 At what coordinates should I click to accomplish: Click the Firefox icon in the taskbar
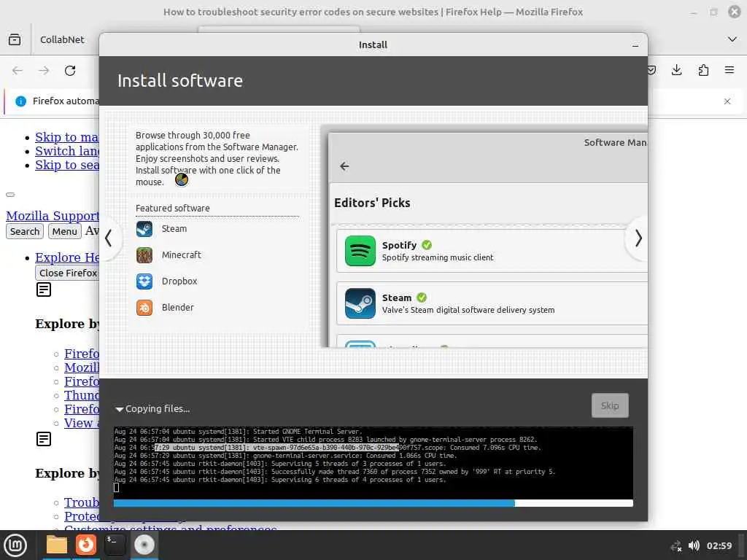86,545
